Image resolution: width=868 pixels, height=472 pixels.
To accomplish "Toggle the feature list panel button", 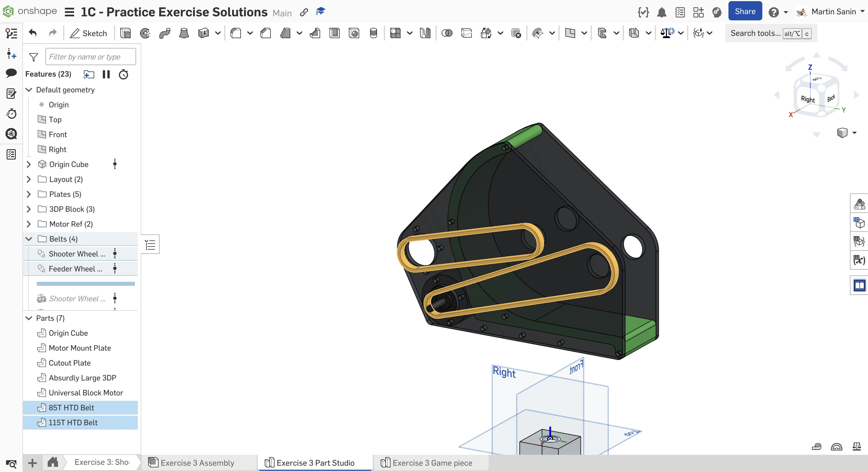I will [11, 33].
